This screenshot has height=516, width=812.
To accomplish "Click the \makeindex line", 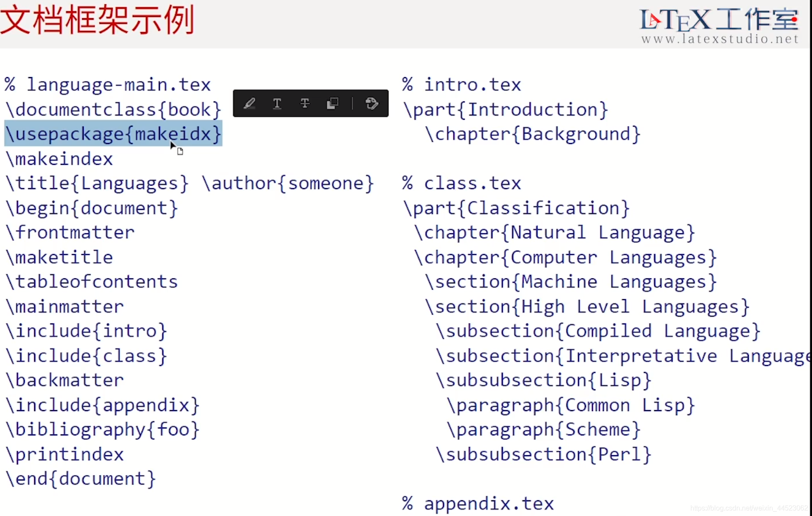I will [59, 159].
